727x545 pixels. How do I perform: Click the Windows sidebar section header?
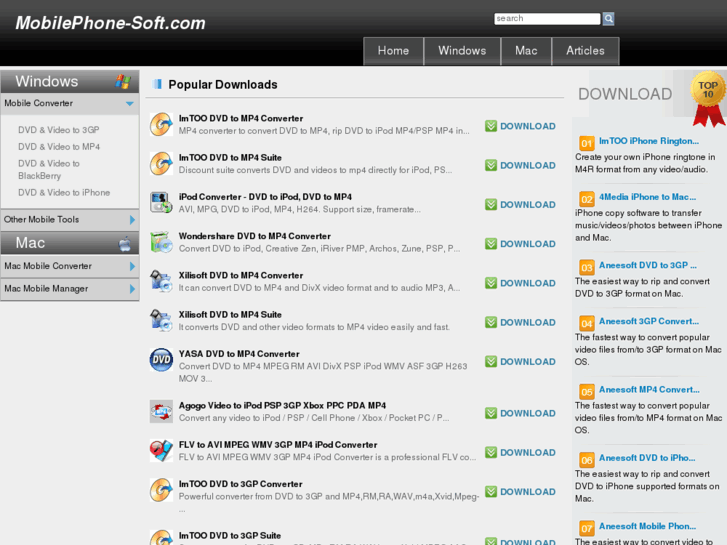click(x=70, y=82)
